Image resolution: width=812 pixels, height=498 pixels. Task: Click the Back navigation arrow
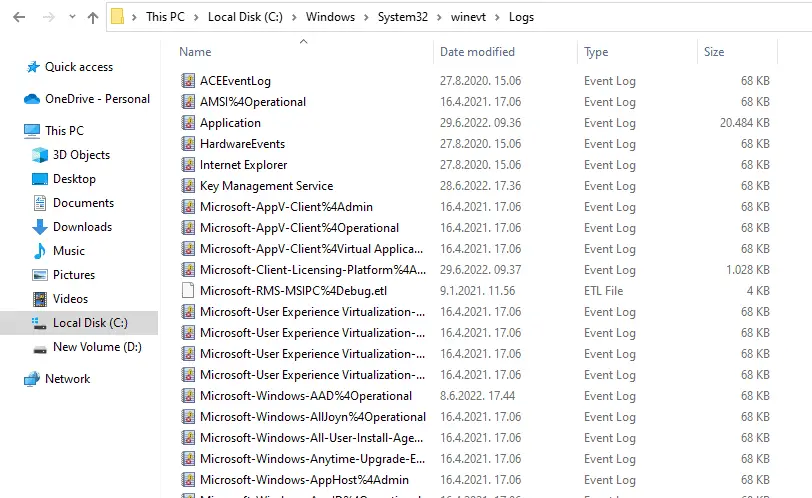pyautogui.click(x=19, y=17)
